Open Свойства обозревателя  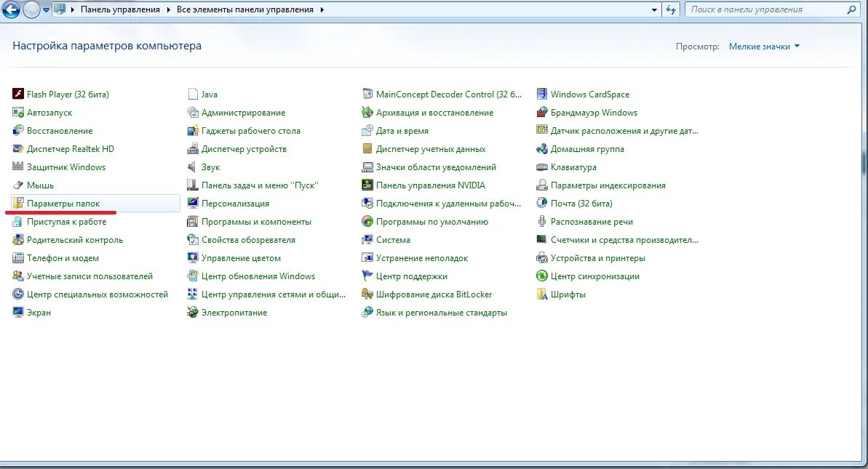click(x=248, y=240)
